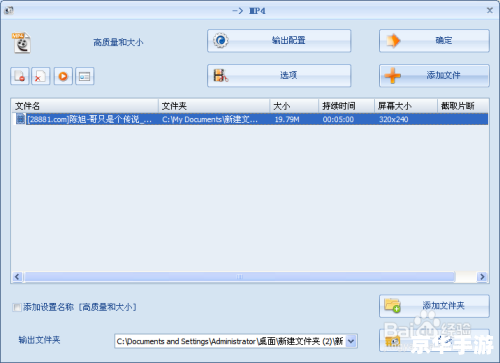Open the media file info icon
The width and height of the screenshot is (500, 363).
pyautogui.click(x=85, y=76)
